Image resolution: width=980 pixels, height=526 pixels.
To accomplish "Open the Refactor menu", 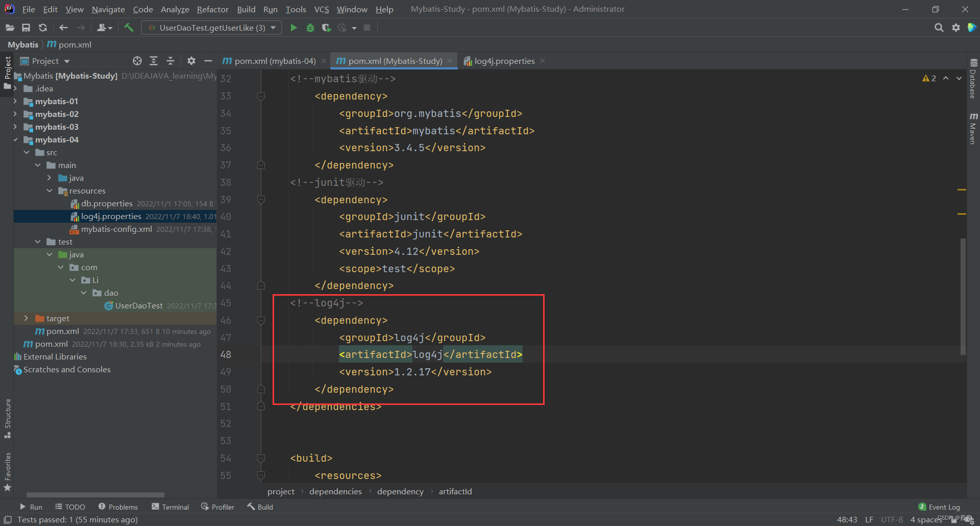I will (x=212, y=9).
